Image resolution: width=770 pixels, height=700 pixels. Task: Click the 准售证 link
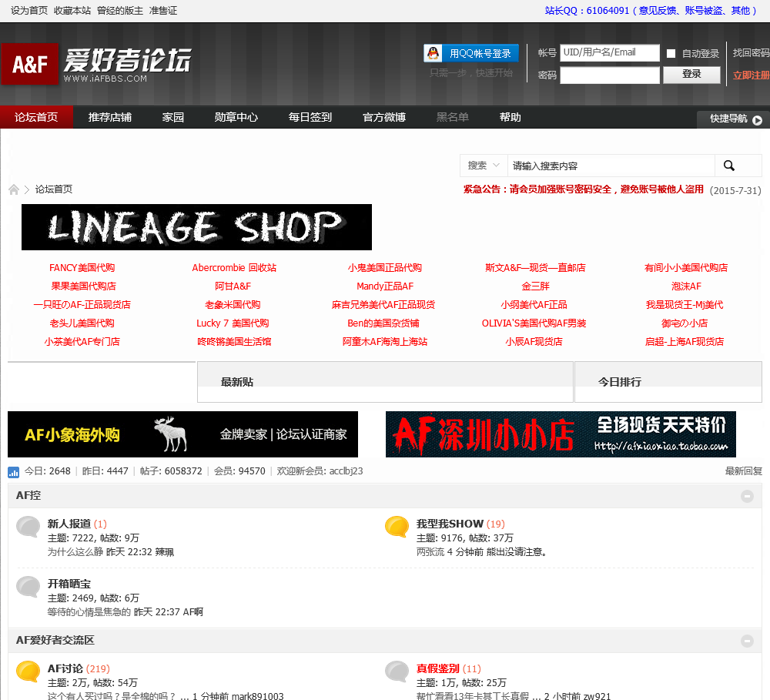(163, 10)
